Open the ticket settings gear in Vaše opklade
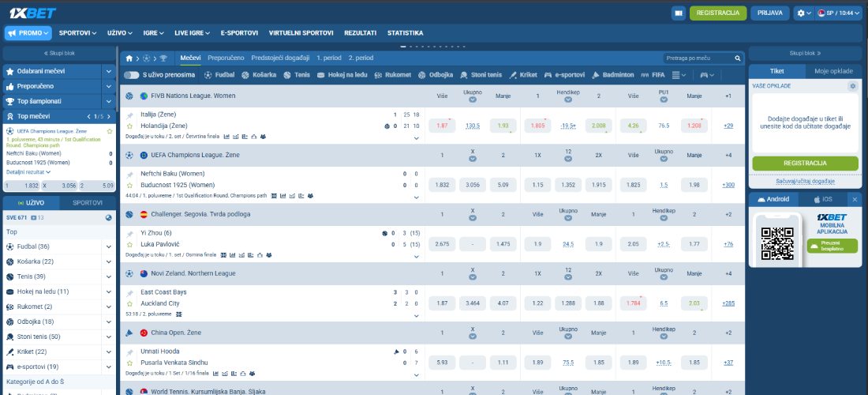Screen dimensions: 868x395 pos(852,86)
